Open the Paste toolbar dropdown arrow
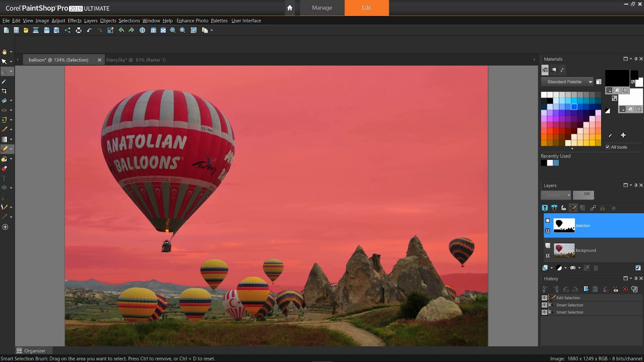 click(x=212, y=30)
